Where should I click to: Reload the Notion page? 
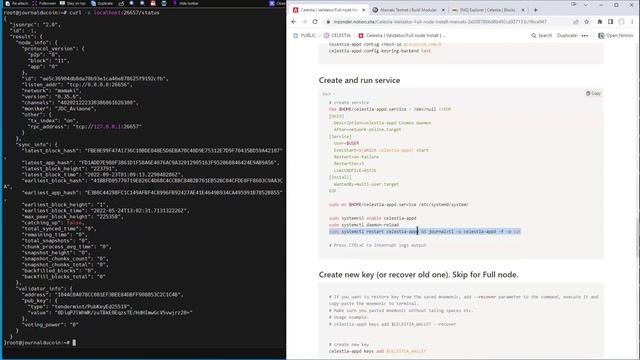[x=315, y=22]
